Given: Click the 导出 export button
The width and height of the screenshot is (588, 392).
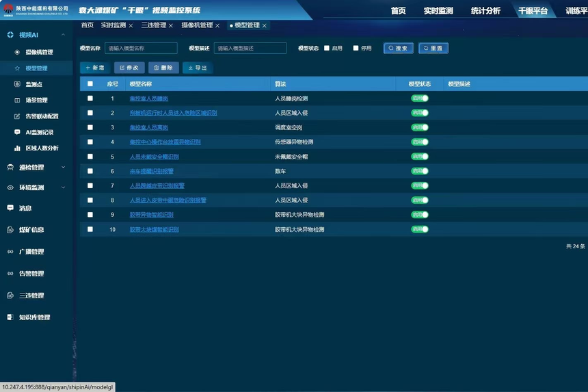Looking at the screenshot, I should pos(198,68).
